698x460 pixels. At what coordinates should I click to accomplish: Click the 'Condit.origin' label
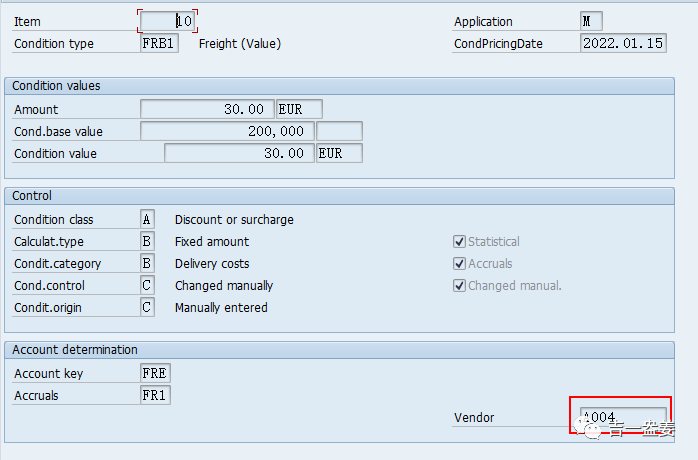[x=48, y=308]
